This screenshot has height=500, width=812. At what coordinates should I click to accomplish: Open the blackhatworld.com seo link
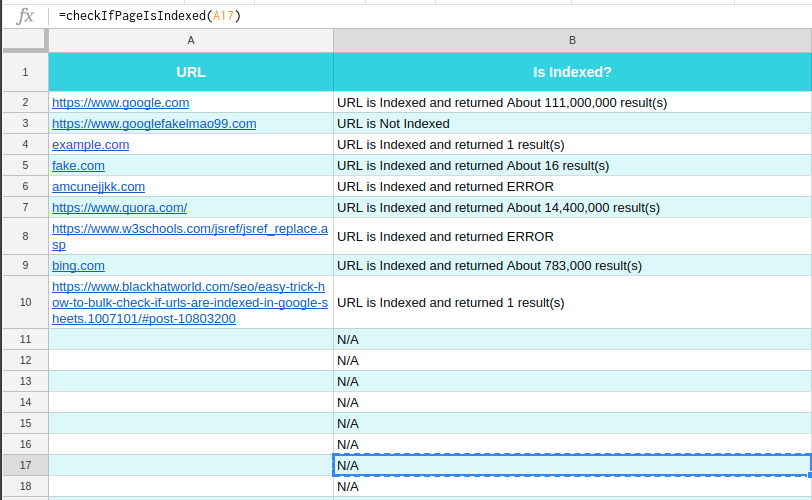[190, 302]
